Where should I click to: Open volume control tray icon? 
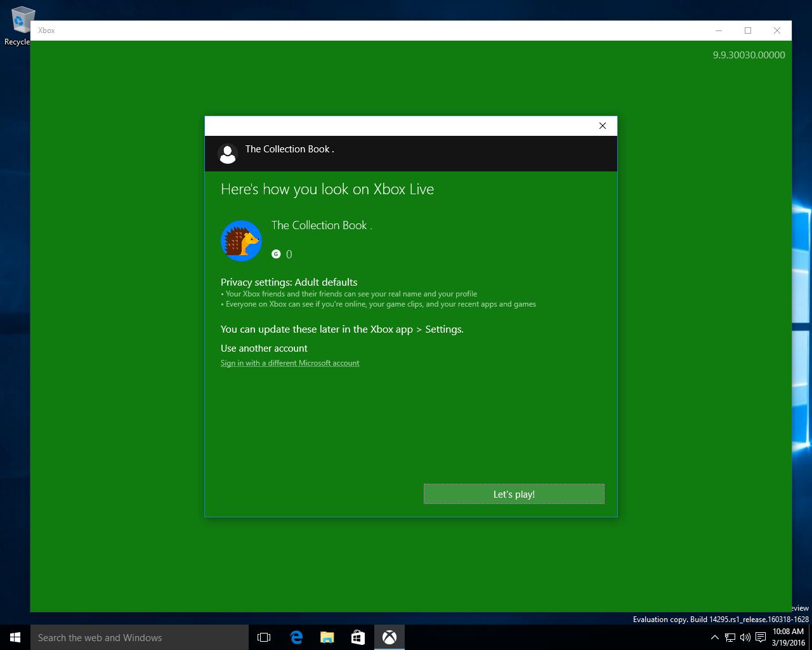pos(745,637)
